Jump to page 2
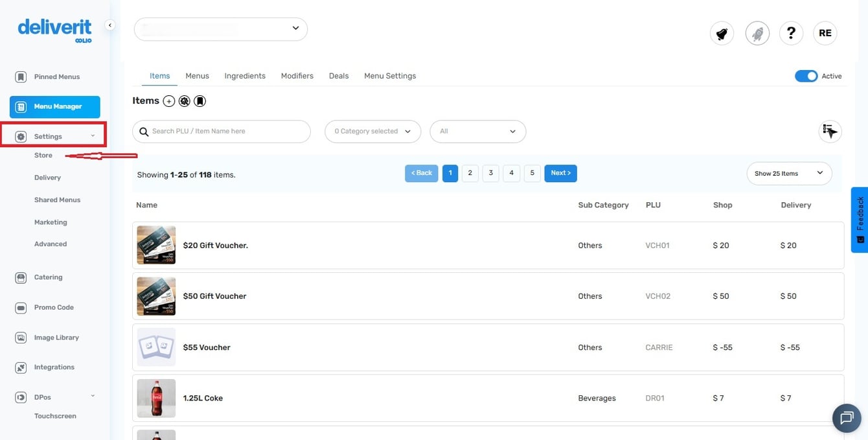The image size is (868, 440). coord(470,174)
